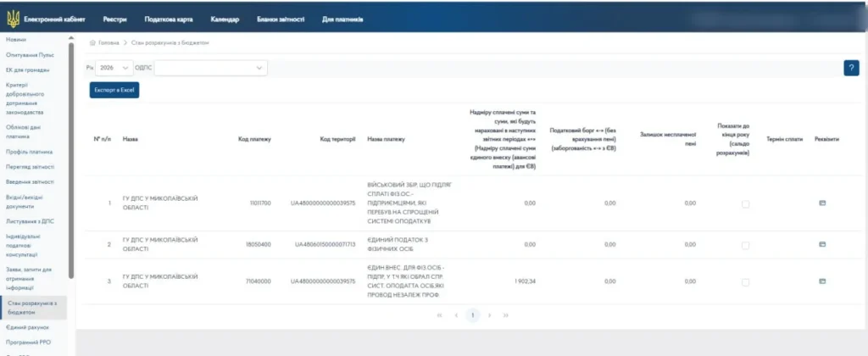Click the Термін сплати column header
The image size is (868, 356).
784,140
